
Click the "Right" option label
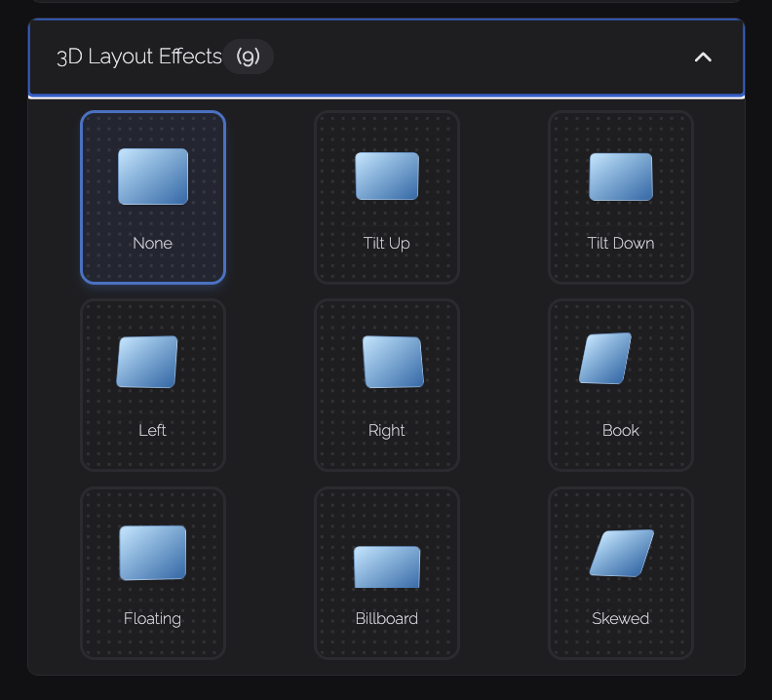(387, 431)
